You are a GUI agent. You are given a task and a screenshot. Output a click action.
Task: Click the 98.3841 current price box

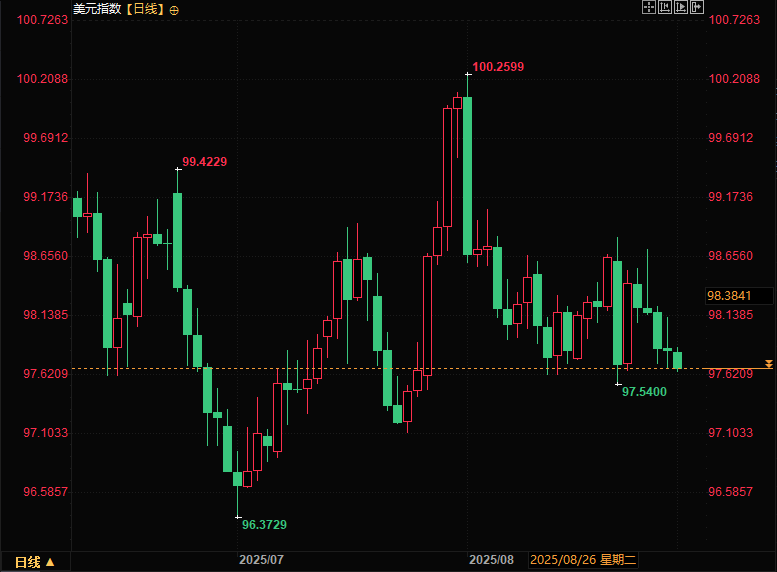(x=738, y=296)
